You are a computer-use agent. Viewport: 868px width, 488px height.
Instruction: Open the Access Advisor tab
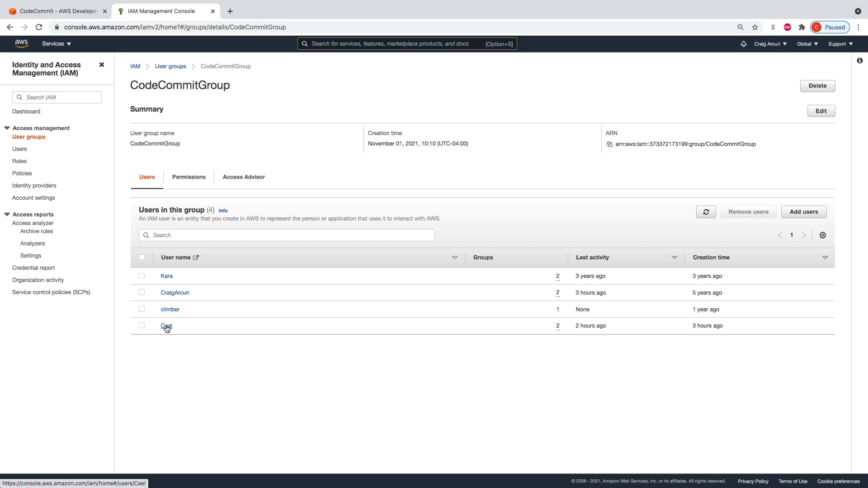click(244, 177)
